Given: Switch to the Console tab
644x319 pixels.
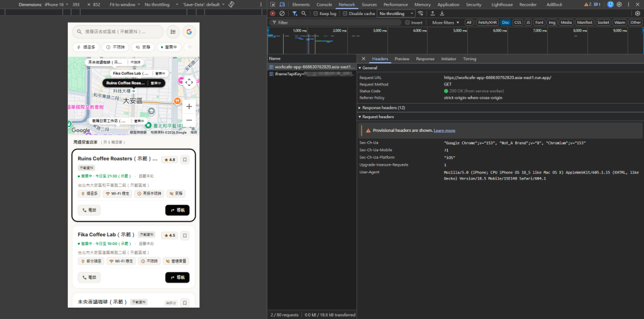Looking at the screenshot, I should [x=324, y=4].
